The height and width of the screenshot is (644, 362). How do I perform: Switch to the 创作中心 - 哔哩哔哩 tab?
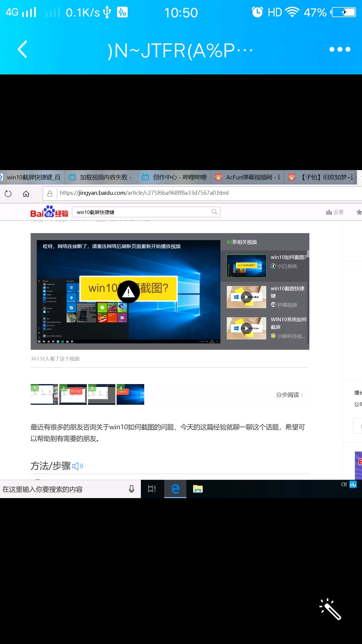tap(174, 177)
